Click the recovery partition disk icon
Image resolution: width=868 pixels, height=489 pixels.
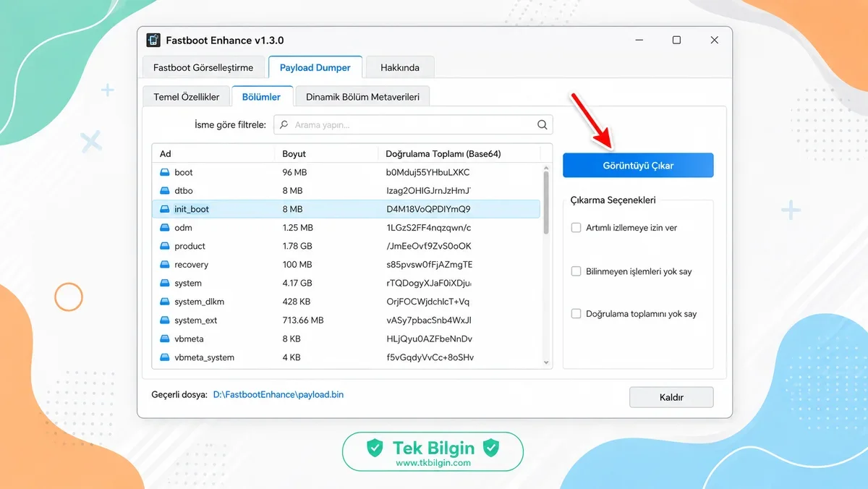(164, 265)
